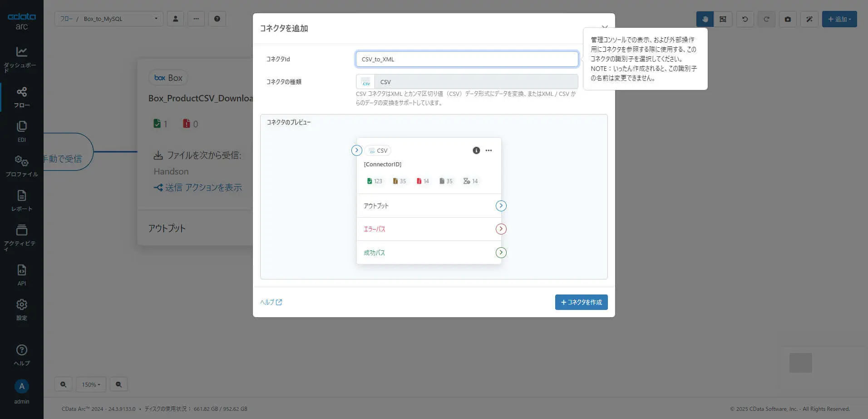Click the エラーパス arrow in preview
The image size is (868, 419).
click(501, 229)
